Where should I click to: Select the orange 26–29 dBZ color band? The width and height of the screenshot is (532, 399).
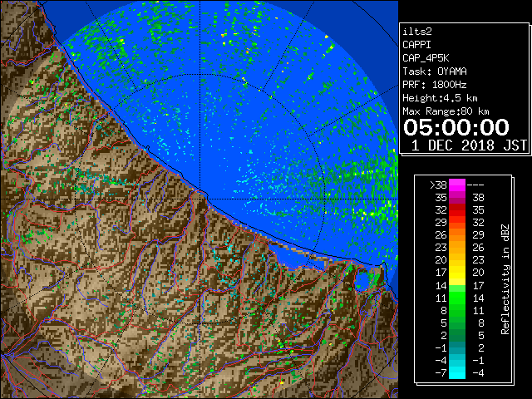pos(457,234)
